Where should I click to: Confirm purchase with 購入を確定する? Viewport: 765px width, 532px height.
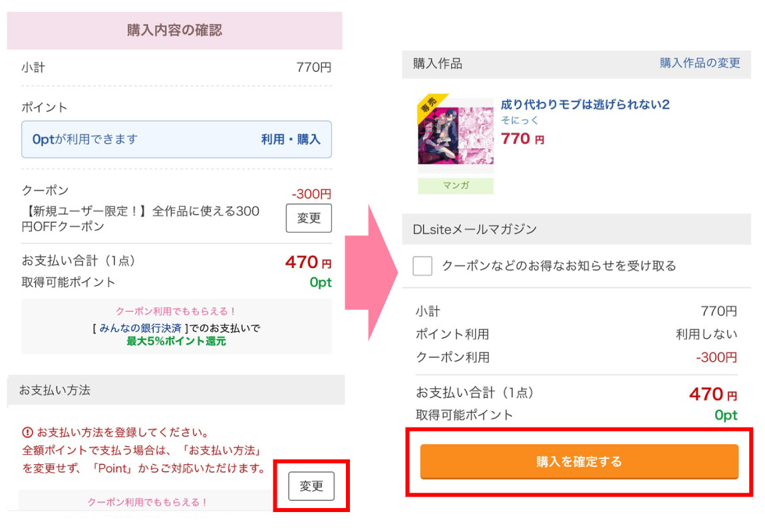[x=579, y=462]
